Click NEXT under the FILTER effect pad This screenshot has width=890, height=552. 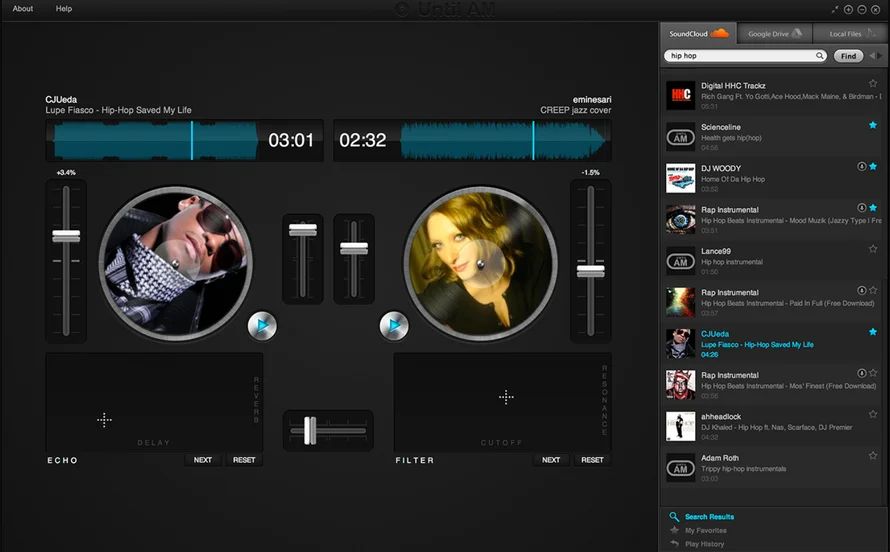(551, 460)
